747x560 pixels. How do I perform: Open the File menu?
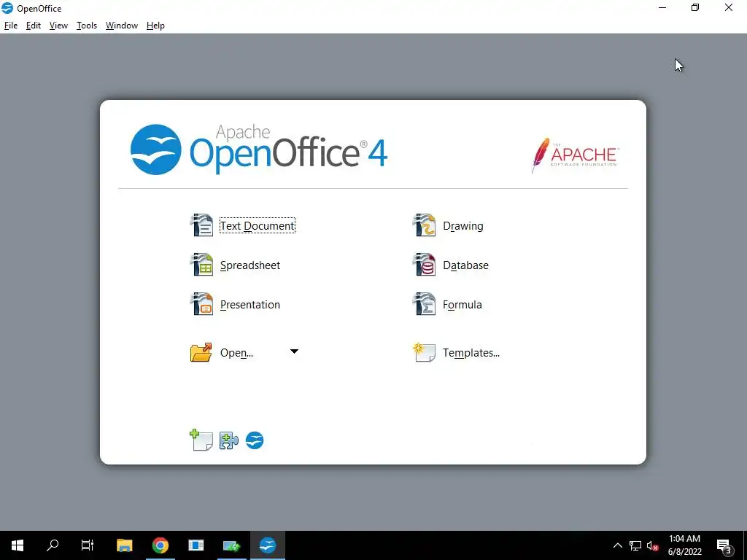click(10, 26)
